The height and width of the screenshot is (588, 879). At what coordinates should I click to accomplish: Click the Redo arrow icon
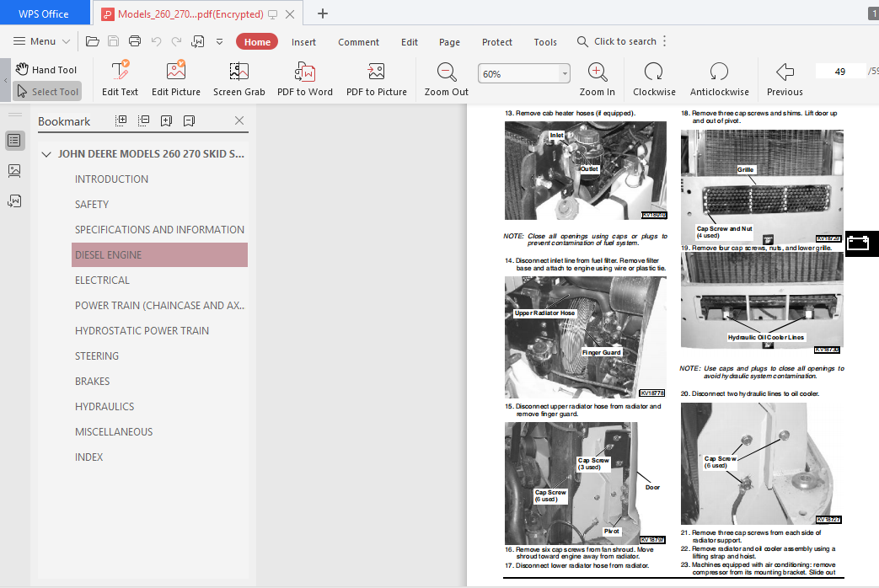point(177,41)
